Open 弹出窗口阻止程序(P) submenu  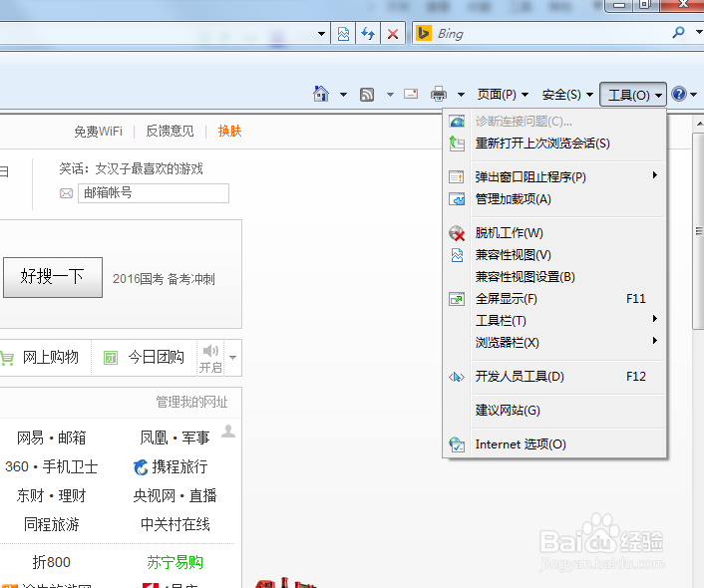click(554, 176)
